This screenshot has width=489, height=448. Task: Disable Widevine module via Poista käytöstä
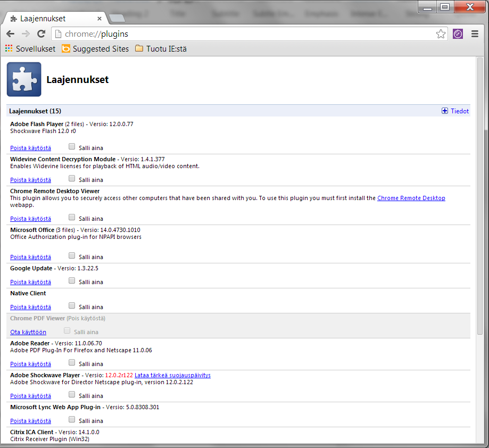point(30,180)
